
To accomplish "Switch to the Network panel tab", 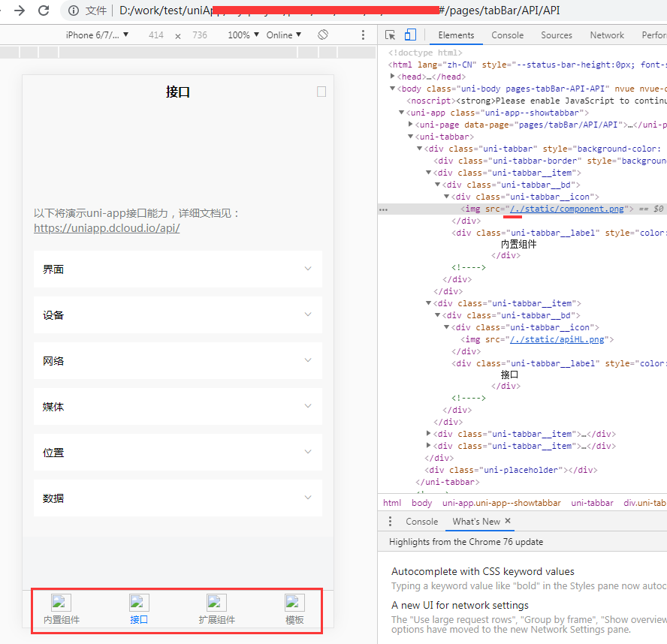I will 607,35.
